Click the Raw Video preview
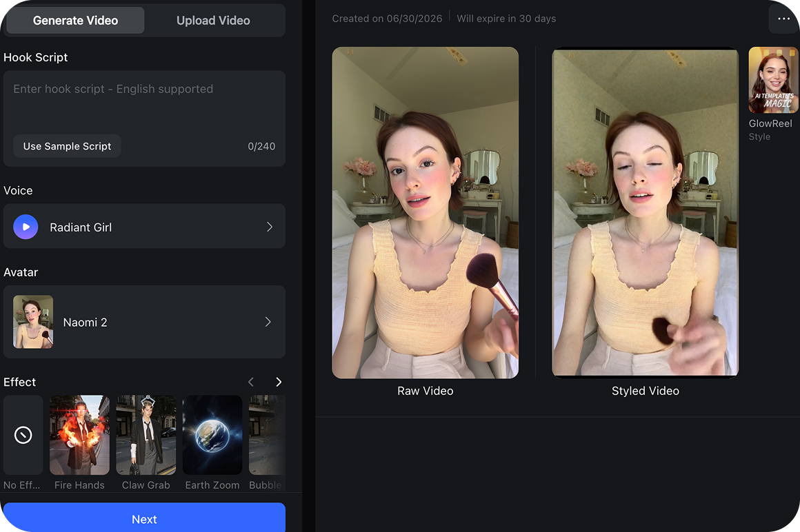The height and width of the screenshot is (532, 800). click(x=425, y=212)
